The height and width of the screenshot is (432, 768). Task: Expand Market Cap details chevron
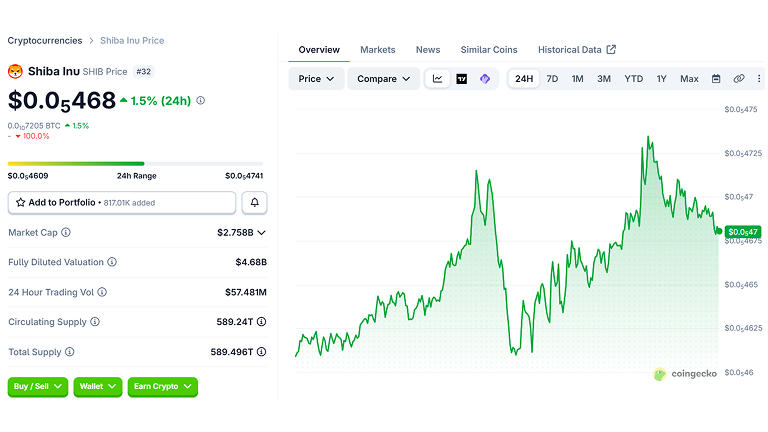coord(262,233)
